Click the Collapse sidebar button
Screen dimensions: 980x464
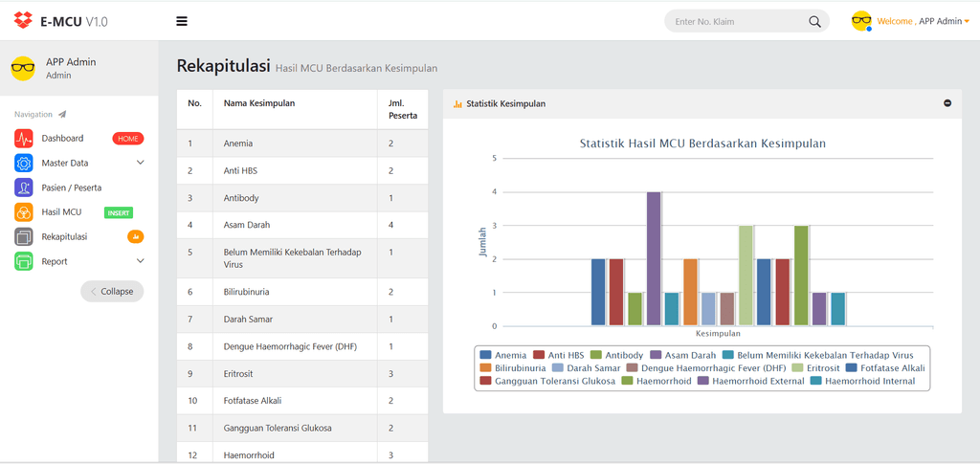[x=112, y=291]
